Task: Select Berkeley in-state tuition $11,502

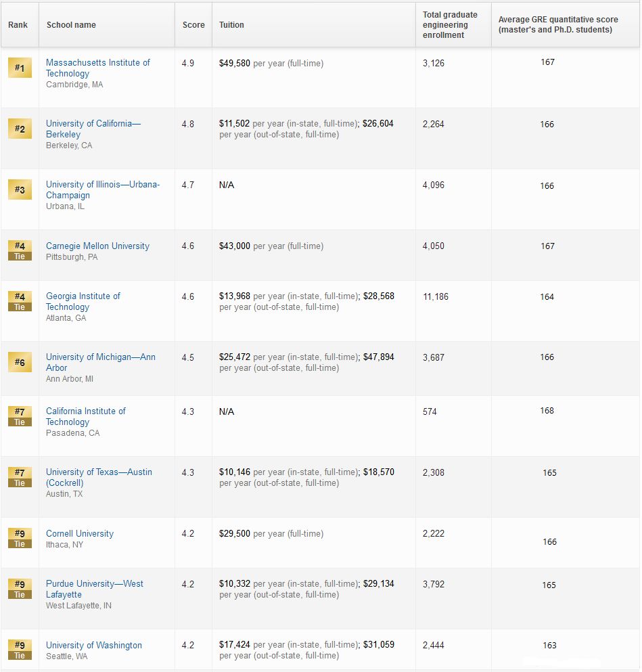Action: tap(234, 123)
